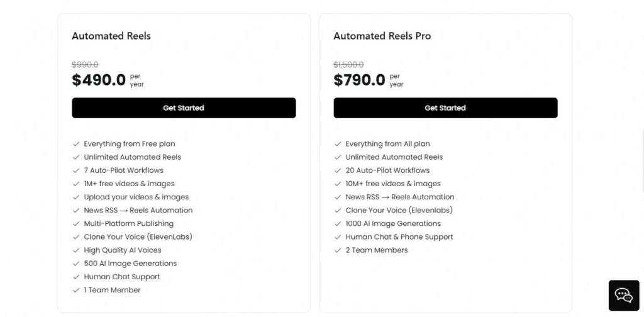Click checkmark beside 2 Team Members
Image resolution: width=644 pixels, height=317 pixels.
click(x=338, y=250)
